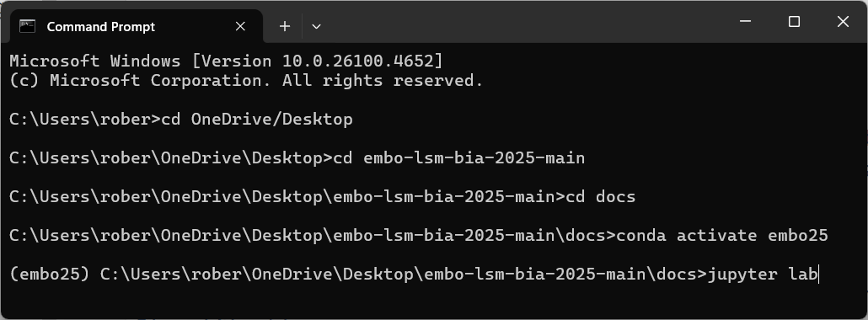The height and width of the screenshot is (320, 868).
Task: Click the Command Prompt tab icon
Action: 27,26
